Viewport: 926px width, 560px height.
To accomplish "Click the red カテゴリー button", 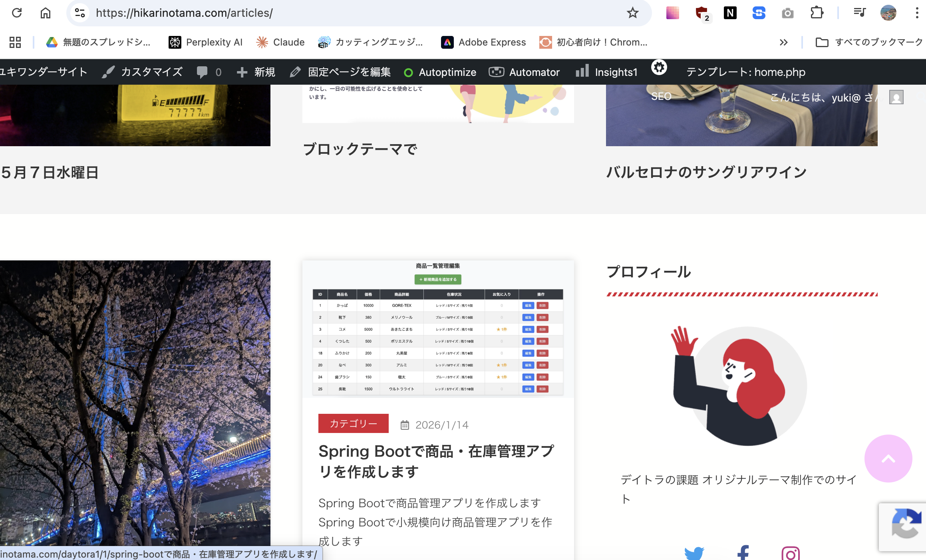I will pos(353,424).
